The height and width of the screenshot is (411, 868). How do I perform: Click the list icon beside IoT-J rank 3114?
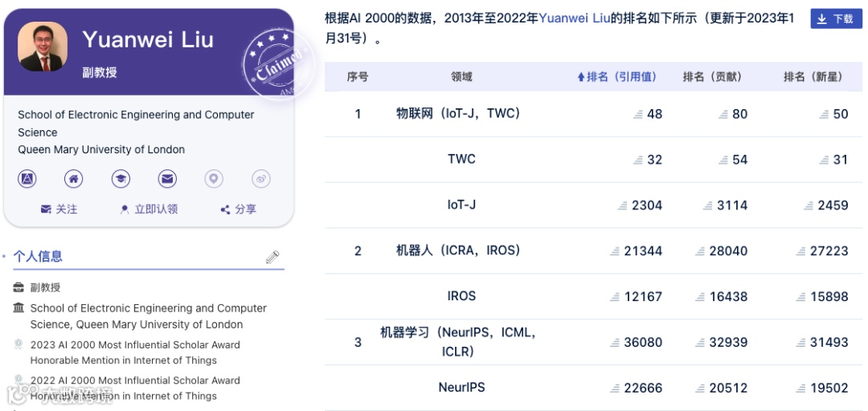[x=708, y=205]
